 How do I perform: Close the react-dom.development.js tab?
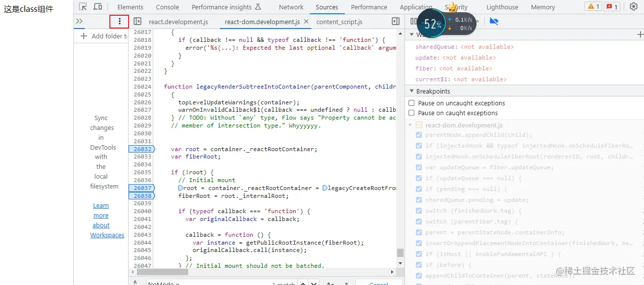(306, 22)
